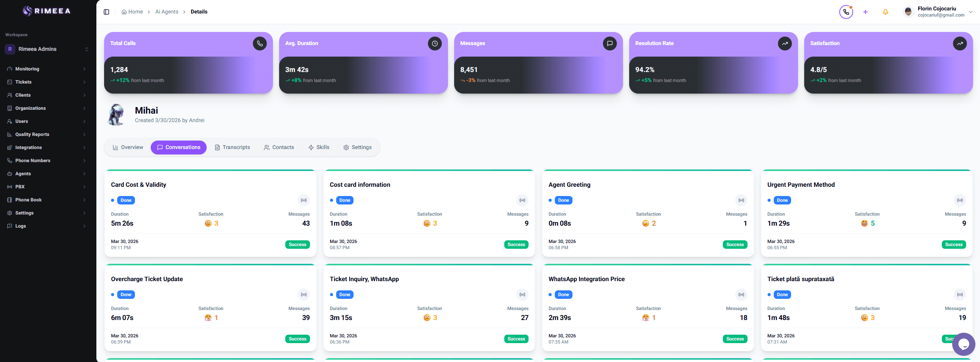This screenshot has height=362, width=980.
Task: Click the Rimeea logo in the sidebar
Action: tap(46, 11)
